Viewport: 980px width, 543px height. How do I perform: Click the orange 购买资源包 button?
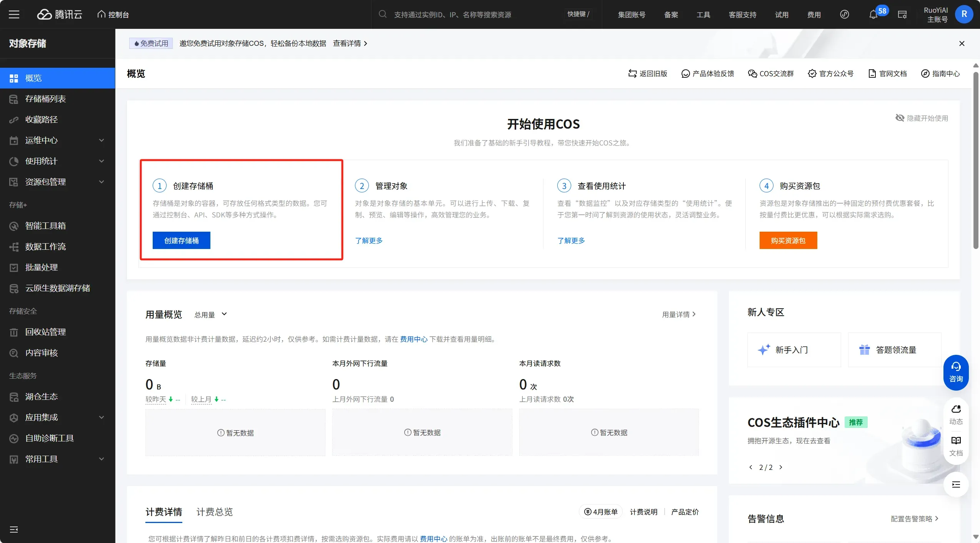coord(788,241)
